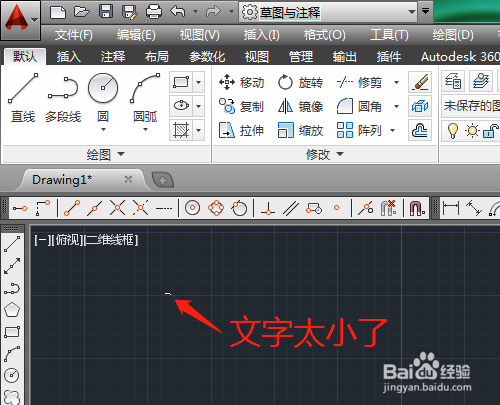Add a new drawing tab

click(163, 180)
